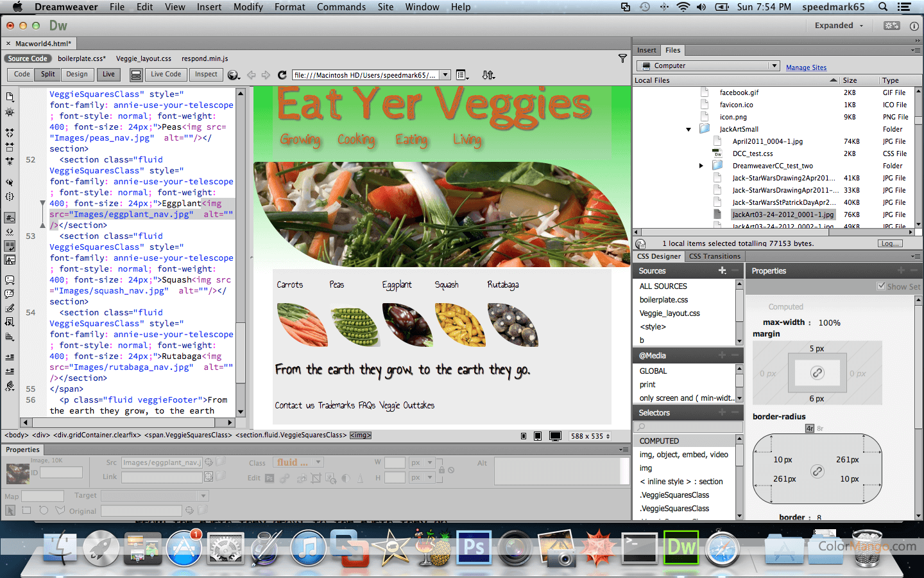The image size is (924, 578).
Task: Expand the DreamweaverCC_test_two folder
Action: tap(701, 166)
